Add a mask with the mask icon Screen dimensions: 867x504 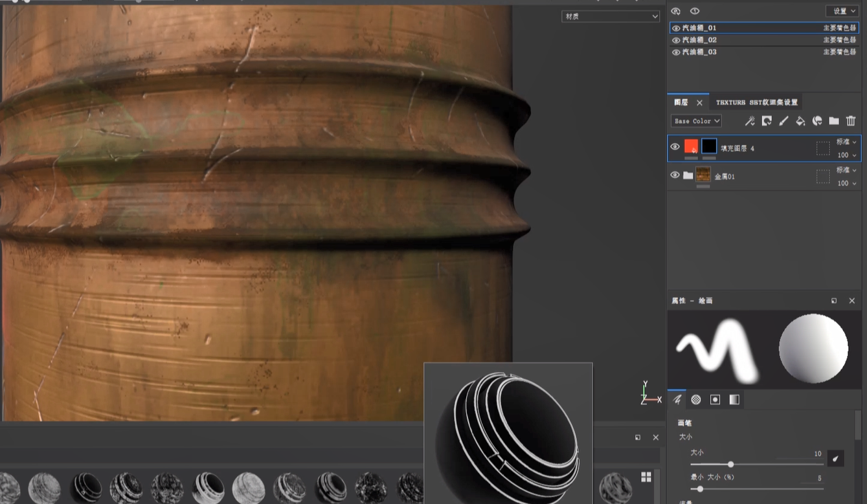click(767, 121)
